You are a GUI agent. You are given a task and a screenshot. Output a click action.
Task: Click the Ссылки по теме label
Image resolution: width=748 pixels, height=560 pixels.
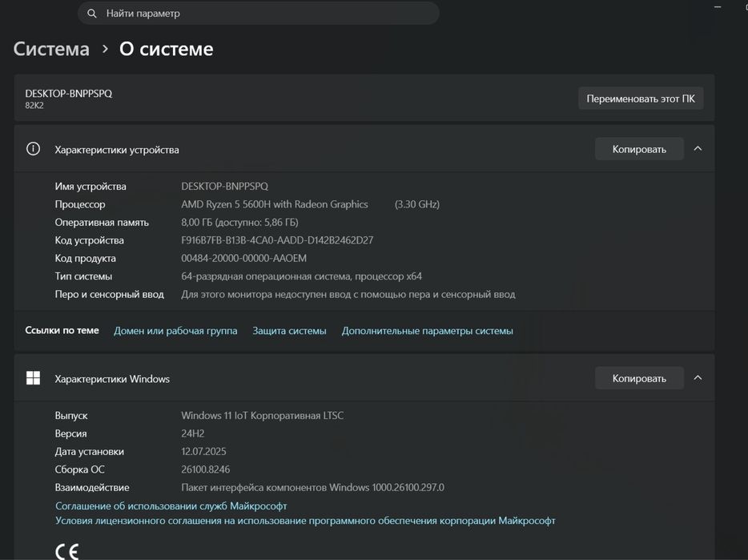(x=62, y=330)
